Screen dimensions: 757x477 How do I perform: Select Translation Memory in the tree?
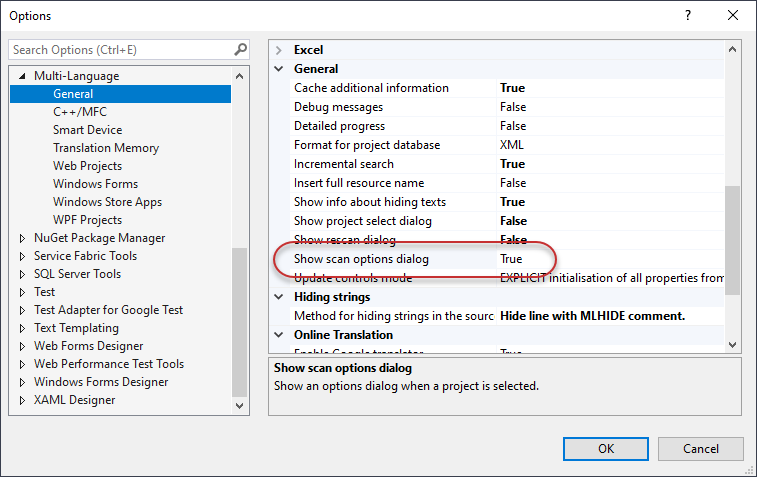[105, 148]
